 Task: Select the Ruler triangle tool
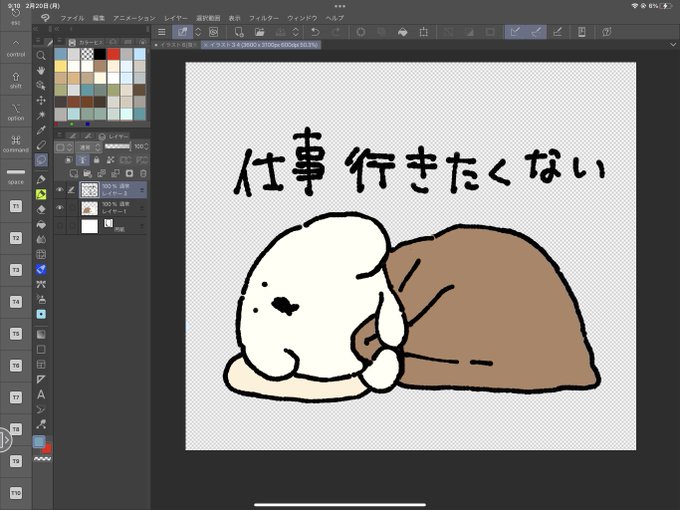(41, 379)
